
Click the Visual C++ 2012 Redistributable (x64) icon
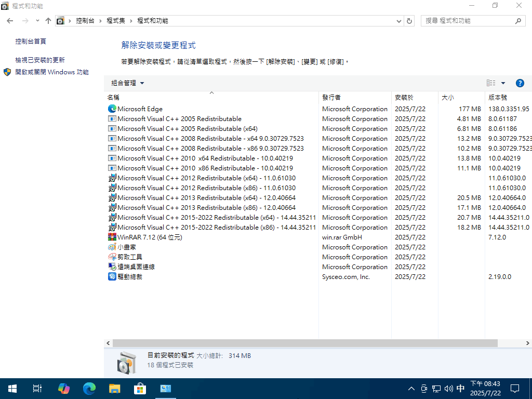coord(112,178)
